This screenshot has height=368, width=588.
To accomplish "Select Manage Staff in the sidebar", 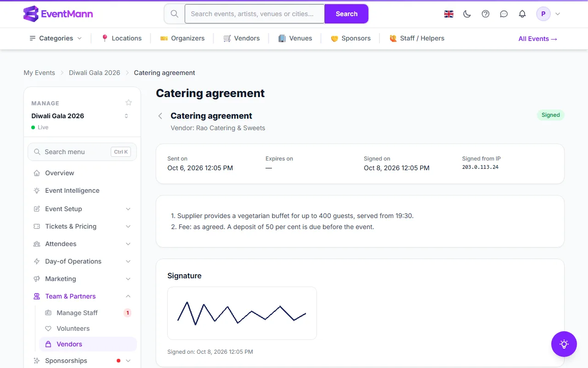I will click(88, 313).
